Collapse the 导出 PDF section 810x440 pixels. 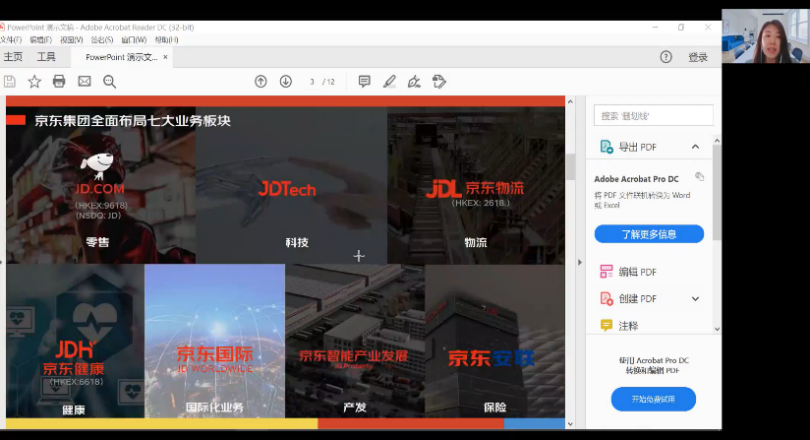(x=695, y=147)
